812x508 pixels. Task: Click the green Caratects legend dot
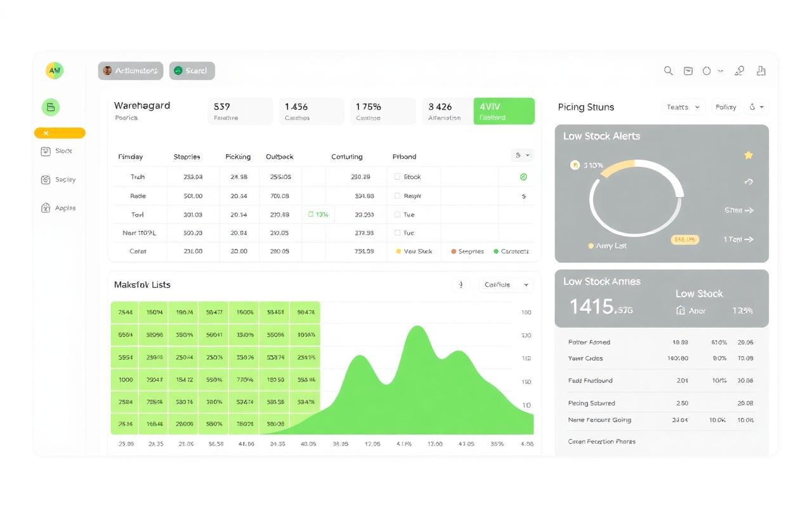pyautogui.click(x=496, y=251)
